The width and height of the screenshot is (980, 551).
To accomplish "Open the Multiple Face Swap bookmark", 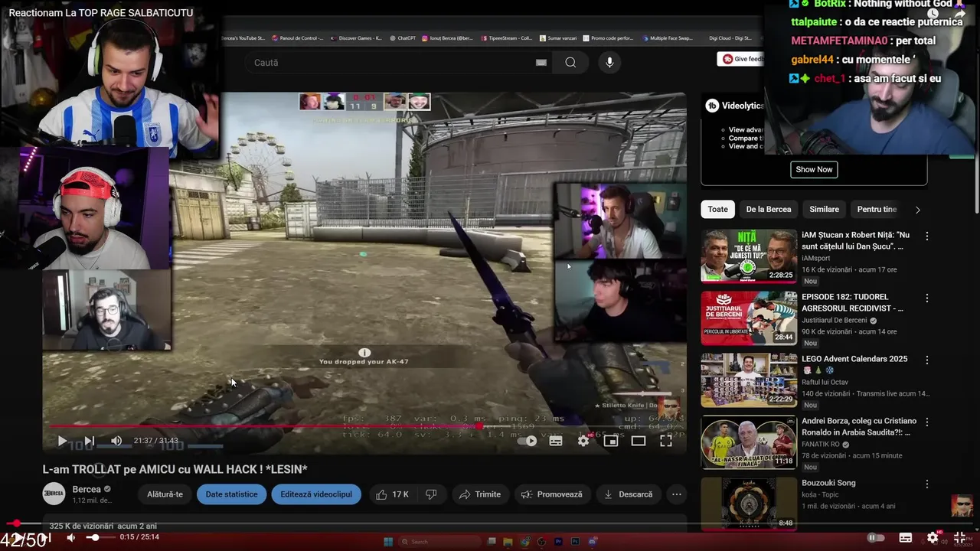I will coord(668,37).
